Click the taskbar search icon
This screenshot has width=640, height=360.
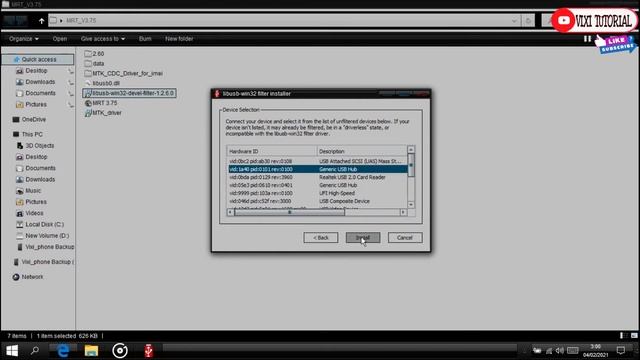click(x=35, y=351)
